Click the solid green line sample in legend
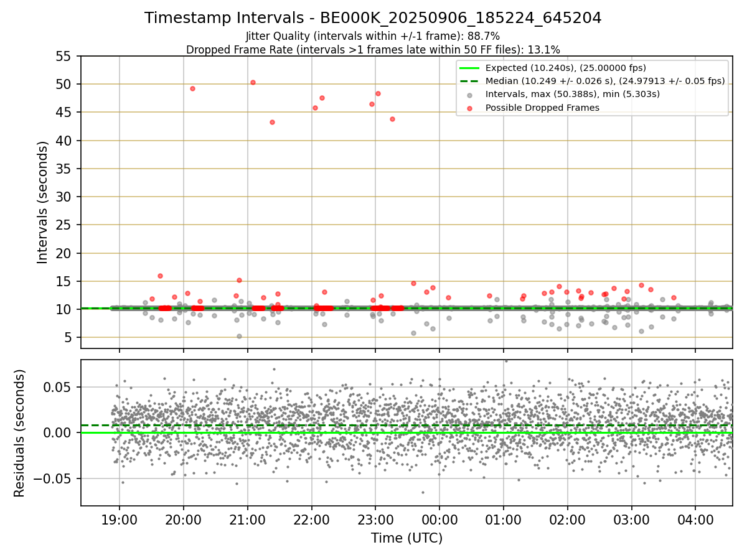 (469, 68)
